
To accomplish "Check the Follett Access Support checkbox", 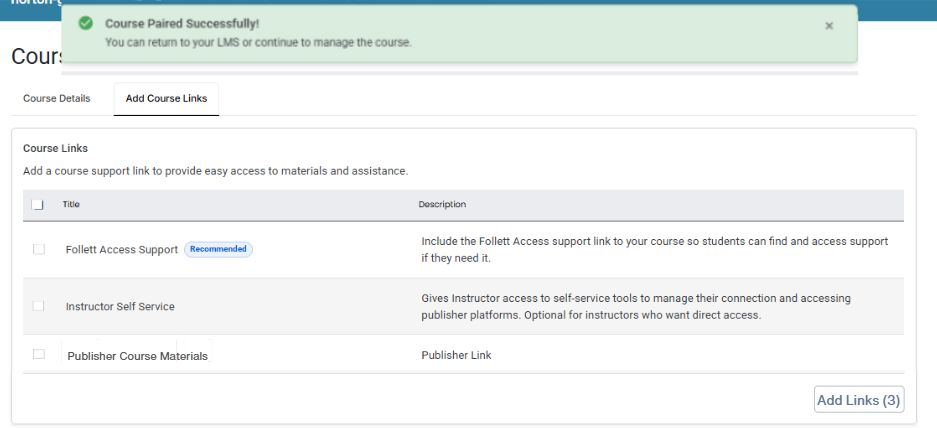I will (39, 249).
